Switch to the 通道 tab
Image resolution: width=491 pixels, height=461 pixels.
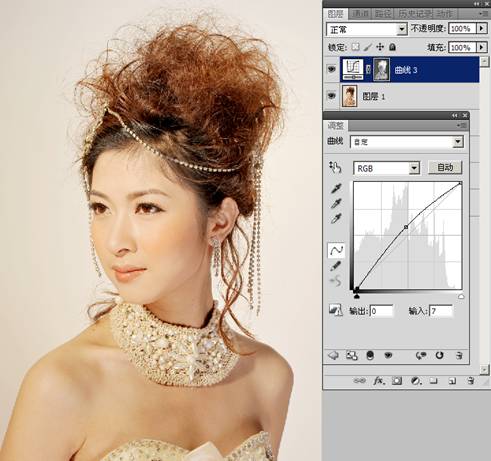(360, 14)
